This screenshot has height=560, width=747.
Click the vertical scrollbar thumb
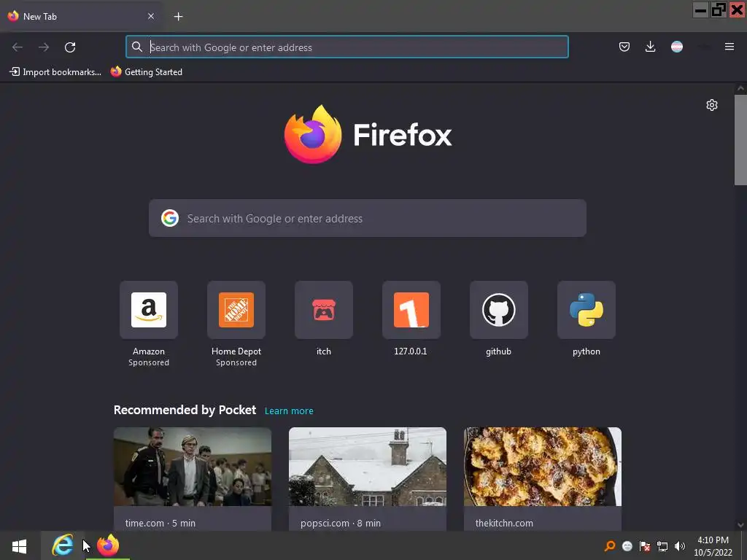(x=740, y=140)
